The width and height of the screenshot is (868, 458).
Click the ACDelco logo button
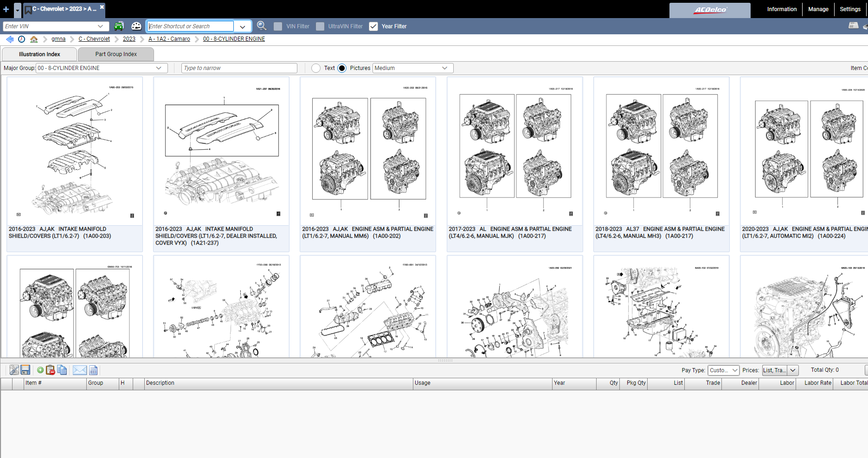[710, 10]
